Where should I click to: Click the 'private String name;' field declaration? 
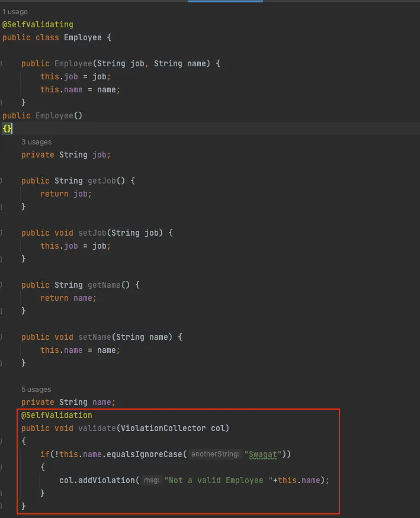click(x=68, y=402)
